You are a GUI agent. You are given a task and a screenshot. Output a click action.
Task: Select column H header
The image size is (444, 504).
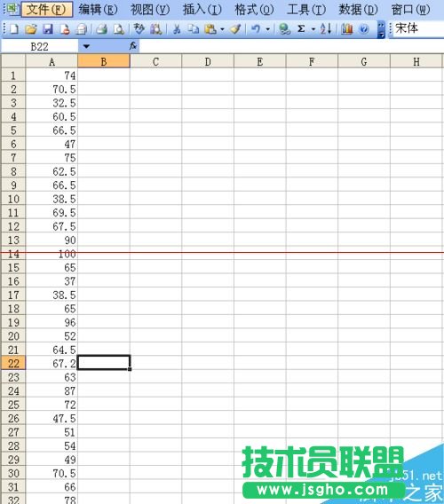point(416,61)
